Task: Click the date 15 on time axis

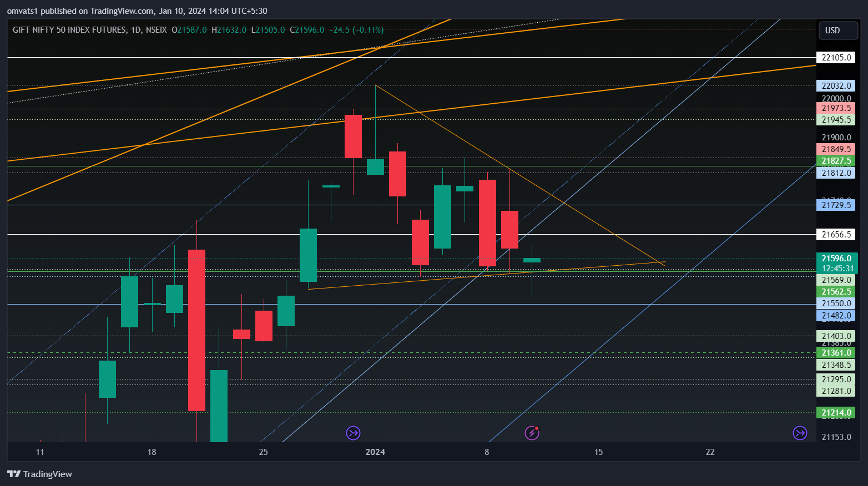Action: [598, 452]
